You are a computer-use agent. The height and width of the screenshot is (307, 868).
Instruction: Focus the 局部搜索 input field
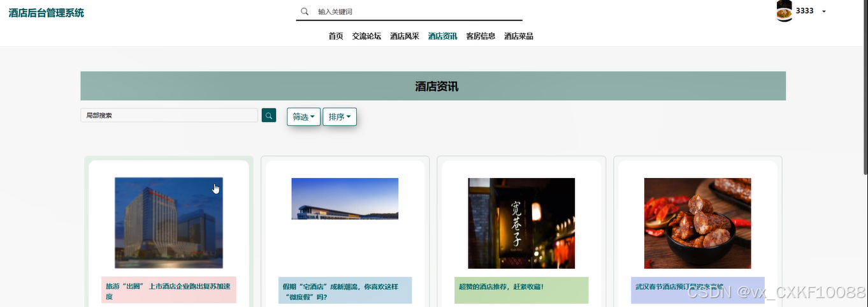(169, 116)
